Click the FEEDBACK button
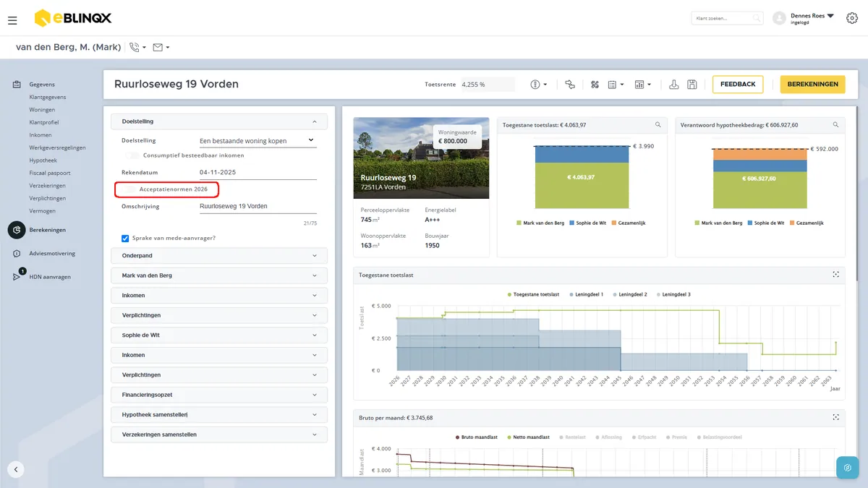 738,85
